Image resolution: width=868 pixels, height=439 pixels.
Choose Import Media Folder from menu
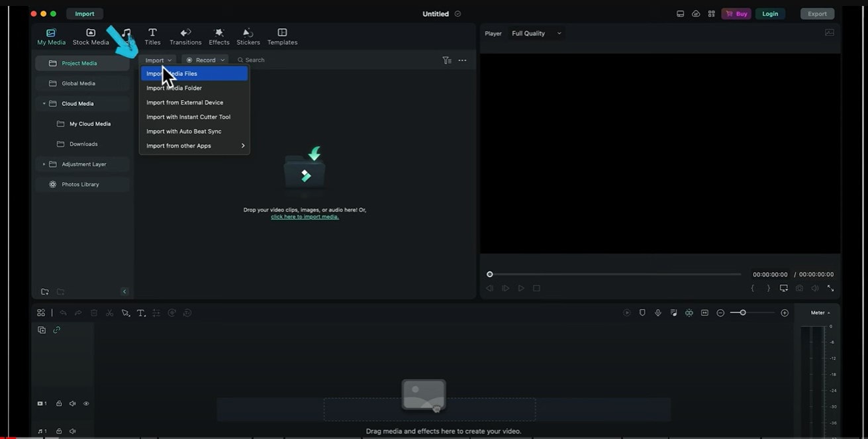(x=173, y=87)
